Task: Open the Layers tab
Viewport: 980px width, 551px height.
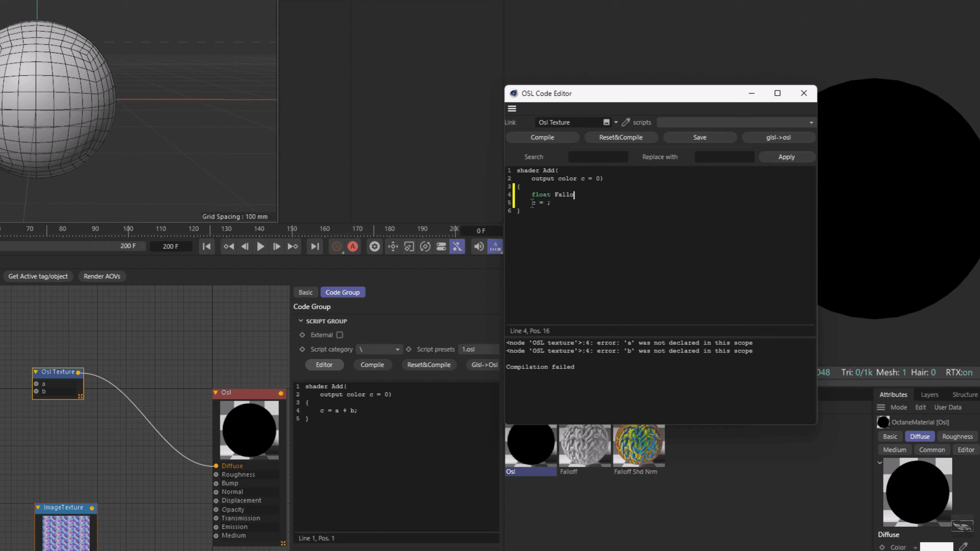Action: [x=929, y=394]
